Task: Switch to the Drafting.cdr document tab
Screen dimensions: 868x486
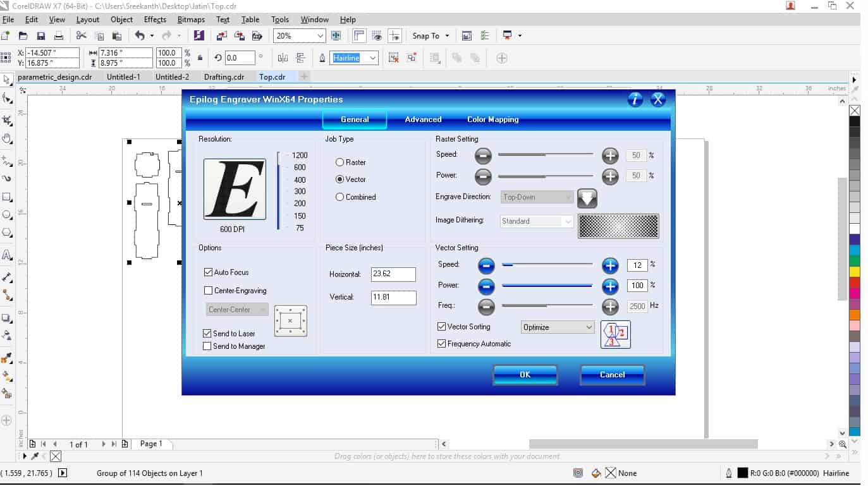Action: click(x=224, y=77)
